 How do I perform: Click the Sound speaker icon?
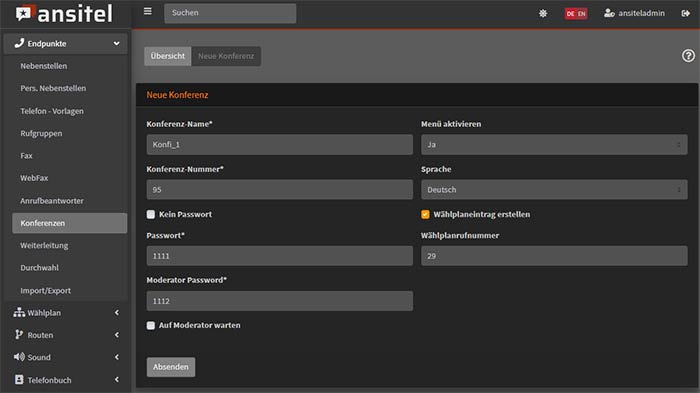click(x=19, y=357)
